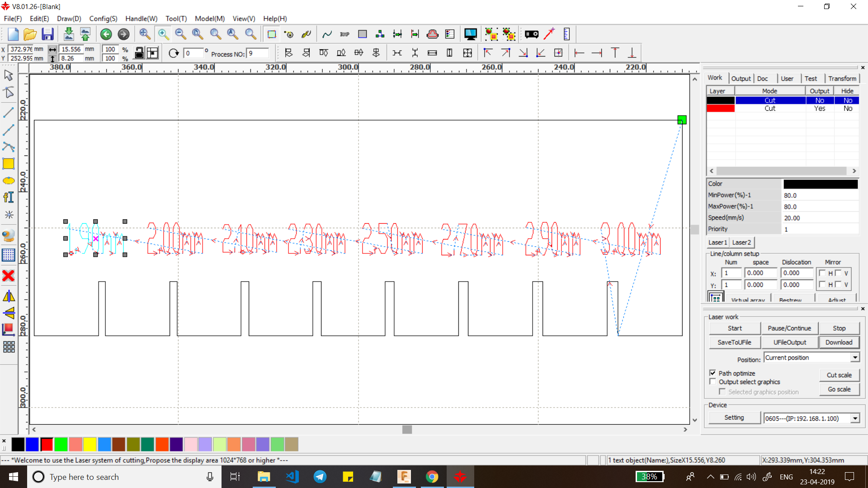The image size is (868, 488).
Task: Click the red X delete tool
Action: pyautogui.click(x=9, y=276)
